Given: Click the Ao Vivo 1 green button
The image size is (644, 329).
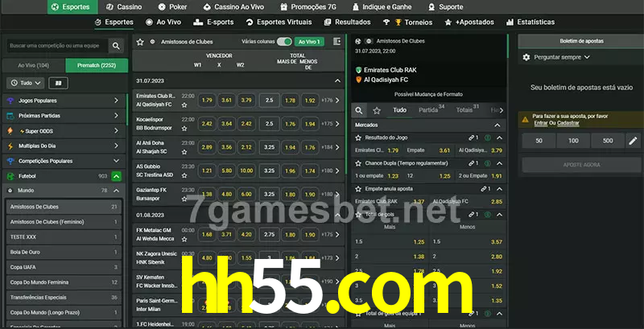Looking at the screenshot, I should pyautogui.click(x=309, y=42).
